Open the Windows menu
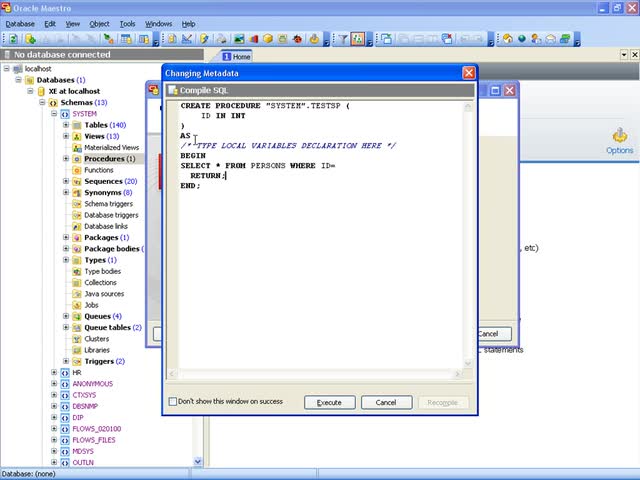 click(x=158, y=24)
